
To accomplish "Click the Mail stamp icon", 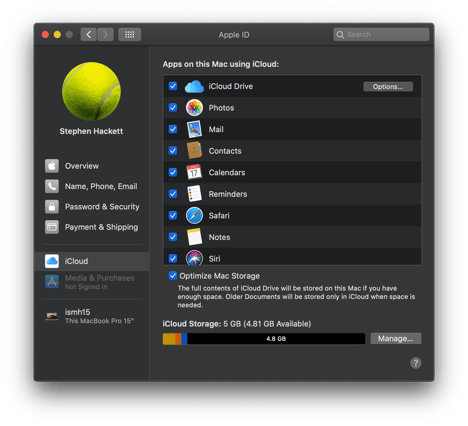I will point(194,129).
